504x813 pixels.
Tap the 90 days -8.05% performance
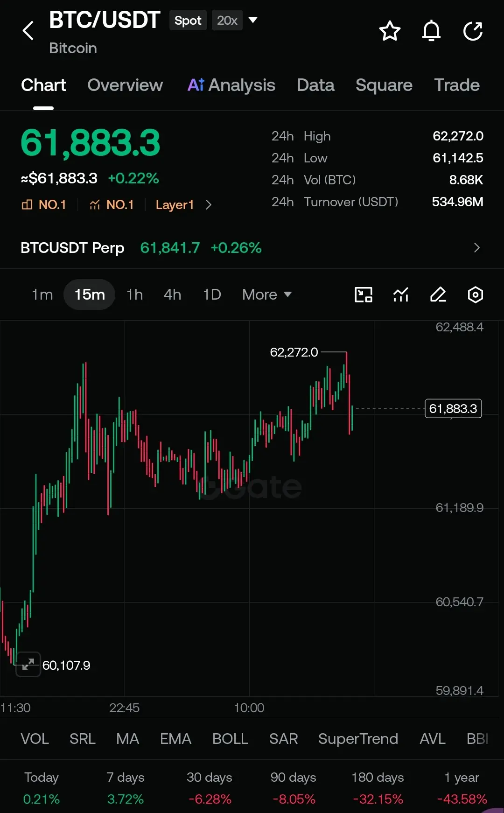tap(294, 788)
